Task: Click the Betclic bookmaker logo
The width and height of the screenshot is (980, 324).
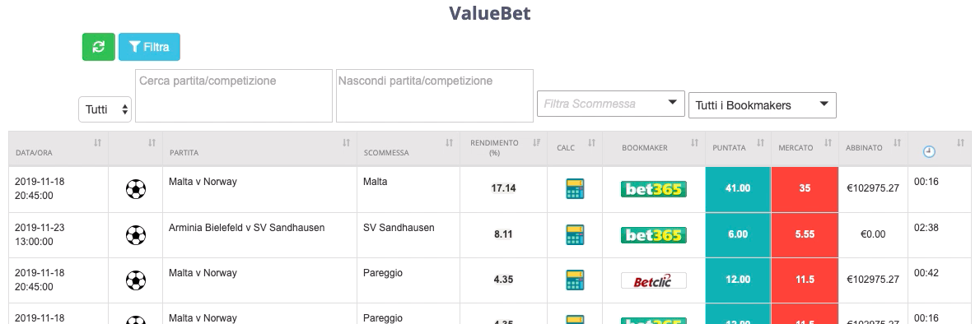Action: coord(653,280)
